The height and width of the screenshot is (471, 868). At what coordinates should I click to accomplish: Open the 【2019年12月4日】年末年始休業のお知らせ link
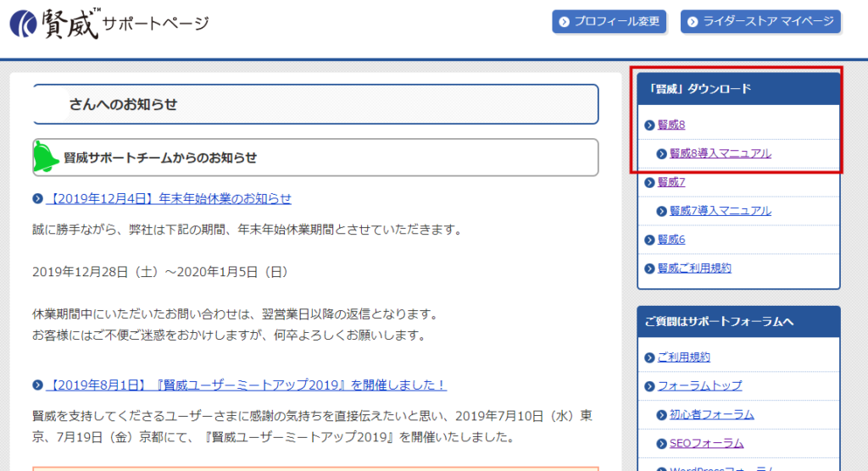pyautogui.click(x=169, y=199)
